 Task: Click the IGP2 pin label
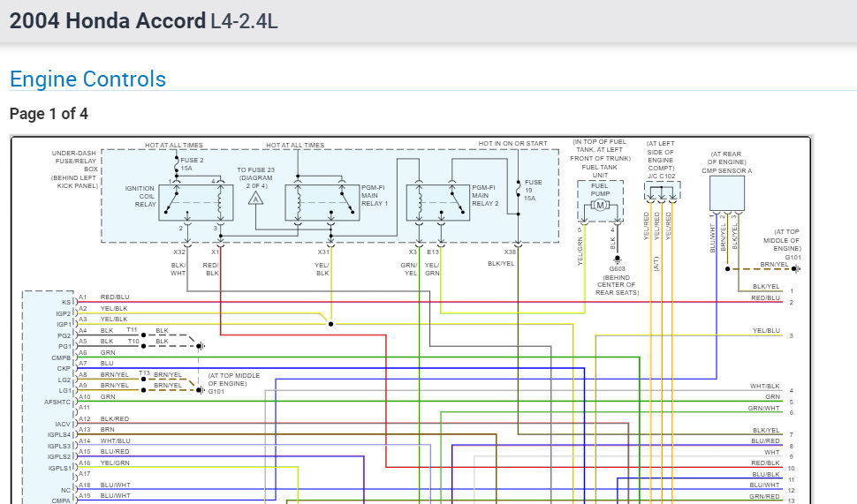[64, 313]
